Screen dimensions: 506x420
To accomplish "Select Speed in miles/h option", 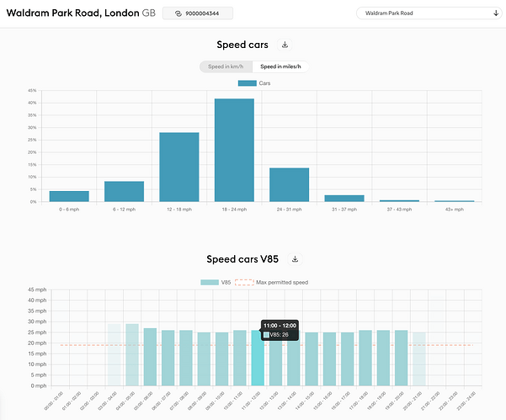I will click(x=280, y=66).
